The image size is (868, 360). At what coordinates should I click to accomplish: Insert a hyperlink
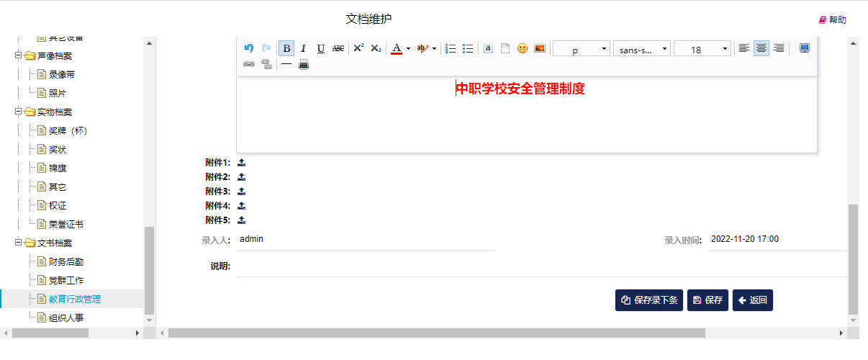tap(249, 64)
